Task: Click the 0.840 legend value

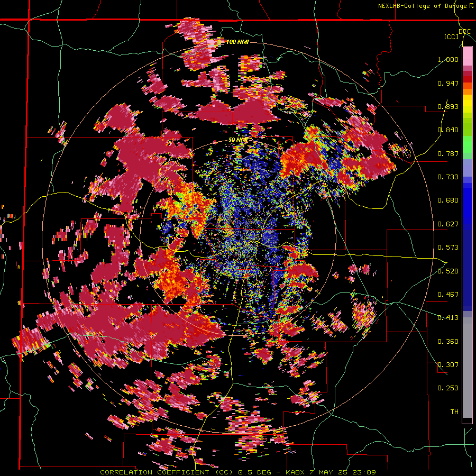Action: point(448,130)
